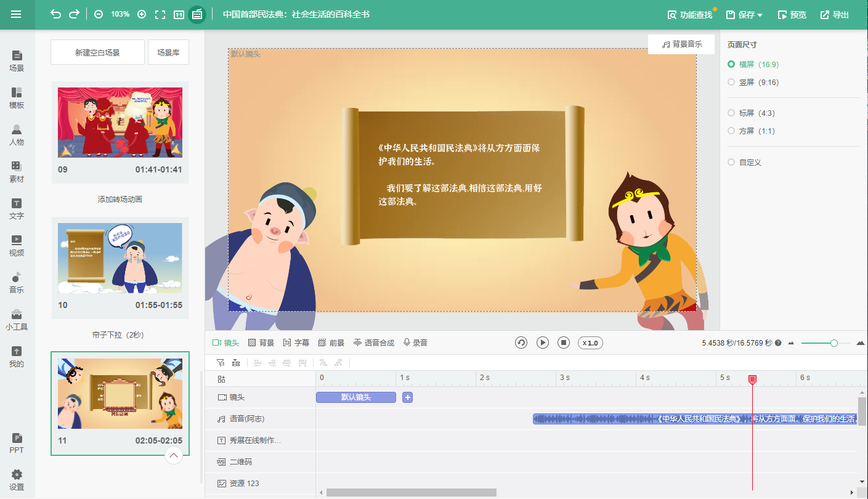Open 小工具 widgets in sidebar
The width and height of the screenshot is (868, 499).
click(x=17, y=320)
